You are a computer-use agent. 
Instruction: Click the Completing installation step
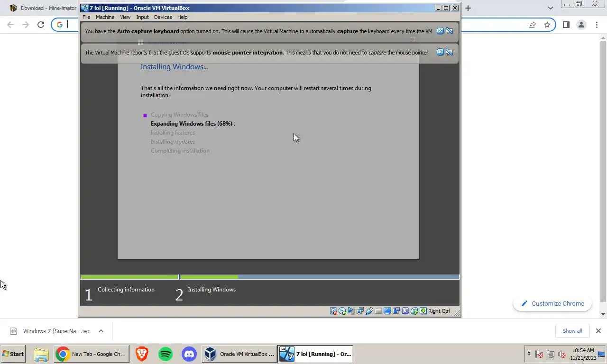pyautogui.click(x=180, y=151)
